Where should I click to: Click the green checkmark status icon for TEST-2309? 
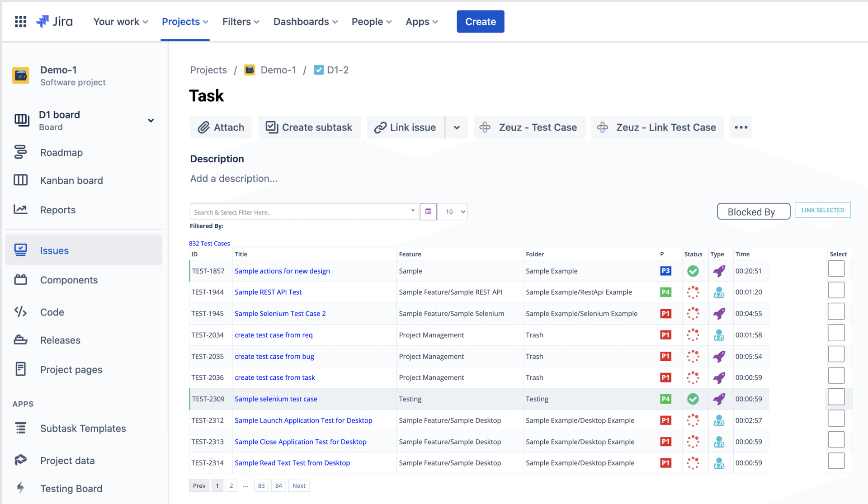coord(693,398)
